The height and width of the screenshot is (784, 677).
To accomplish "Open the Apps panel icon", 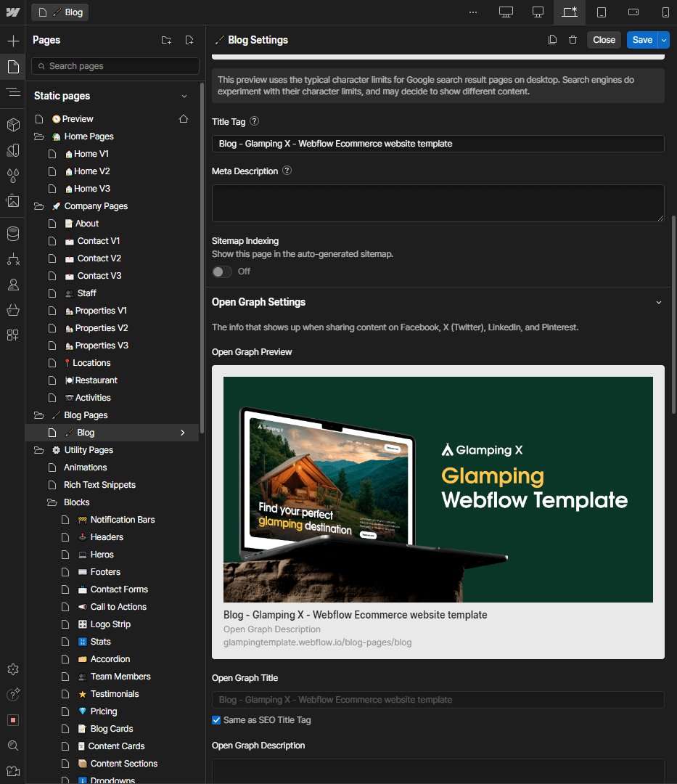I will tap(12, 335).
